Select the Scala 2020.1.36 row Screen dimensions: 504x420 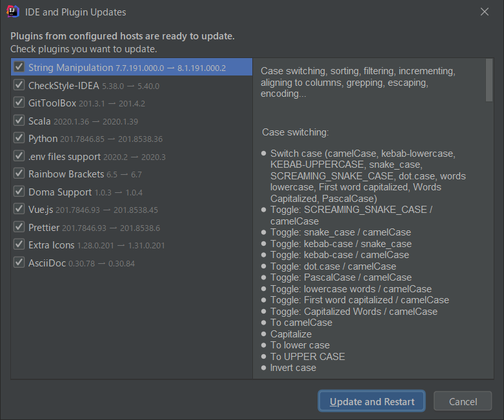tap(132, 121)
